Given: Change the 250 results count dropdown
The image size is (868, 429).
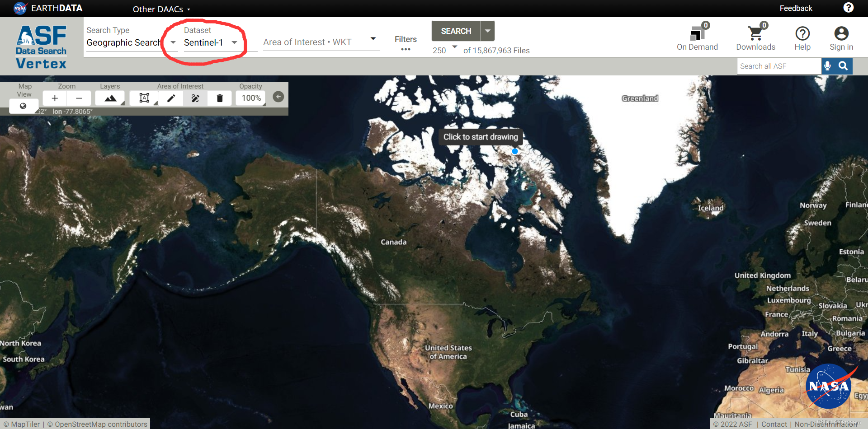Looking at the screenshot, I should click(445, 50).
